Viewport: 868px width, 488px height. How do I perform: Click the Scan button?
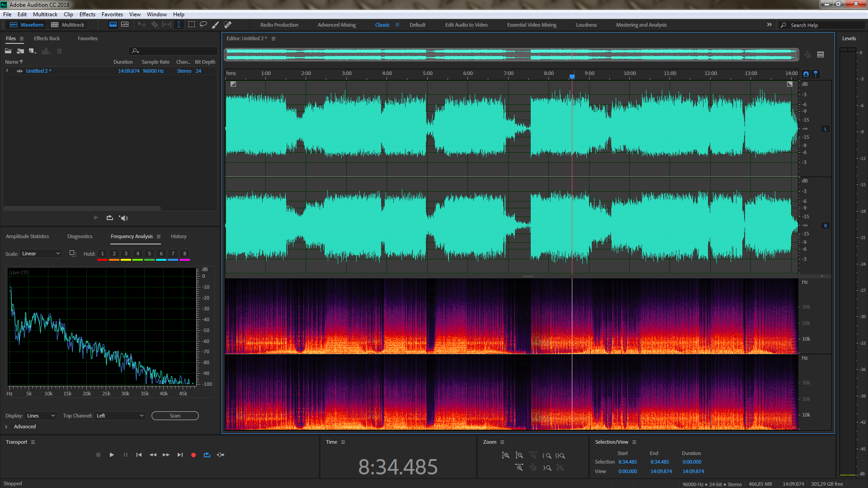click(x=175, y=416)
